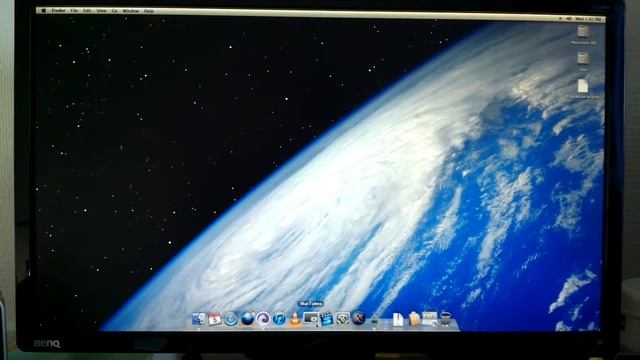Launch MacTubes screen icon in the Dock

point(311,318)
